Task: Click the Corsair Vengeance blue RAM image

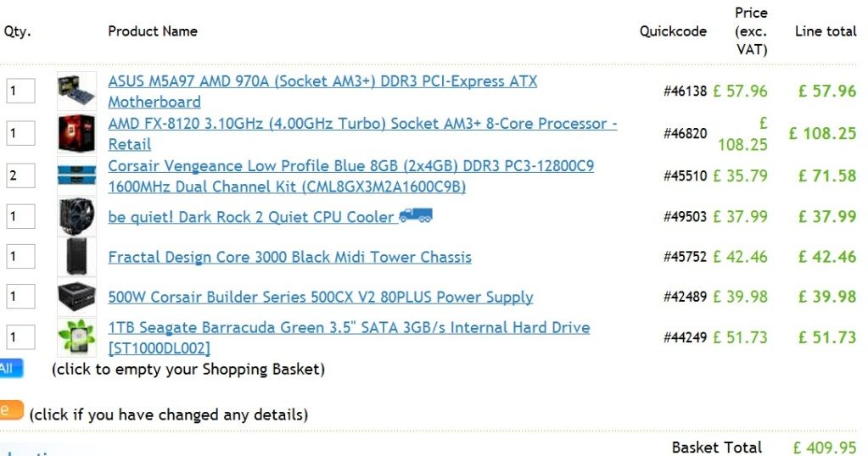Action: [76, 175]
